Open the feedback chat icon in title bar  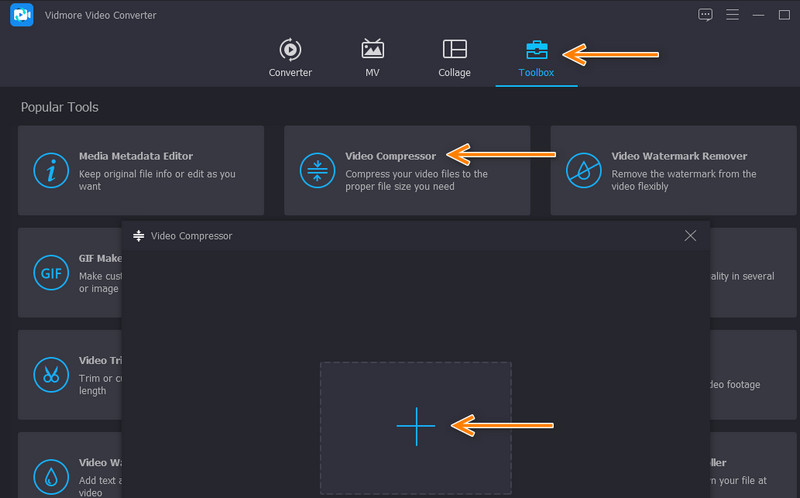(705, 15)
